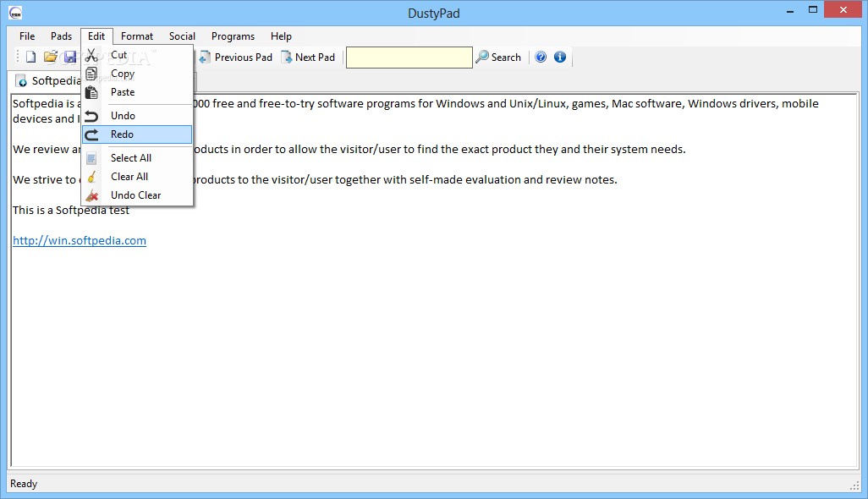Click the clipboard Paste icon
868x499 pixels.
(92, 92)
